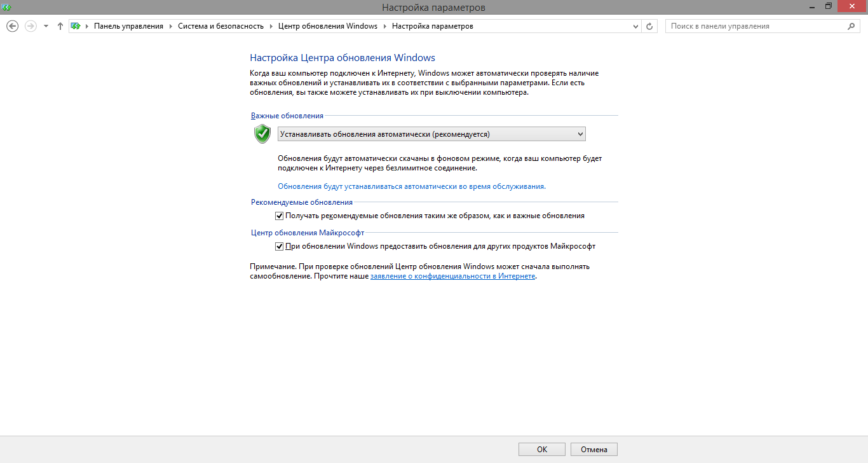The width and height of the screenshot is (868, 463).
Task: Click the 'Центр обновления Майкрософт' section label
Action: 308,233
